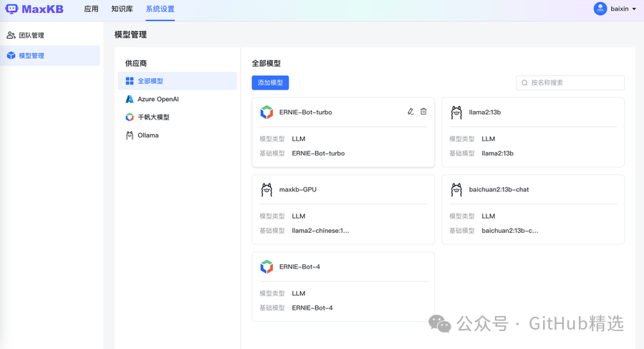Click the 千帆大模型 logo icon
This screenshot has height=349, width=644.
pyautogui.click(x=130, y=117)
